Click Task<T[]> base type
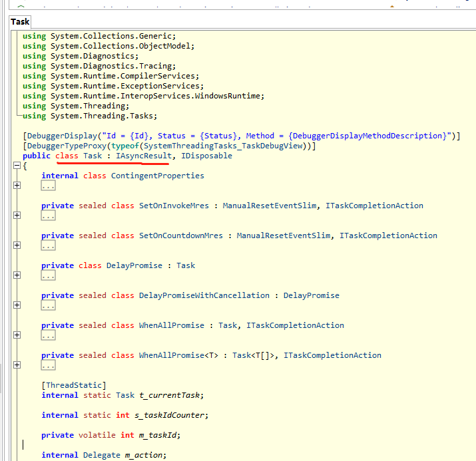This screenshot has width=476, height=461. (255, 355)
